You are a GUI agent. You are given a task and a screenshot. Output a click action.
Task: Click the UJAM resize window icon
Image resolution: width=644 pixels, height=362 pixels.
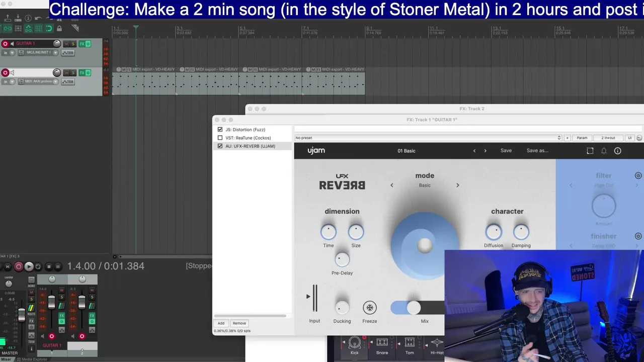[590, 151]
